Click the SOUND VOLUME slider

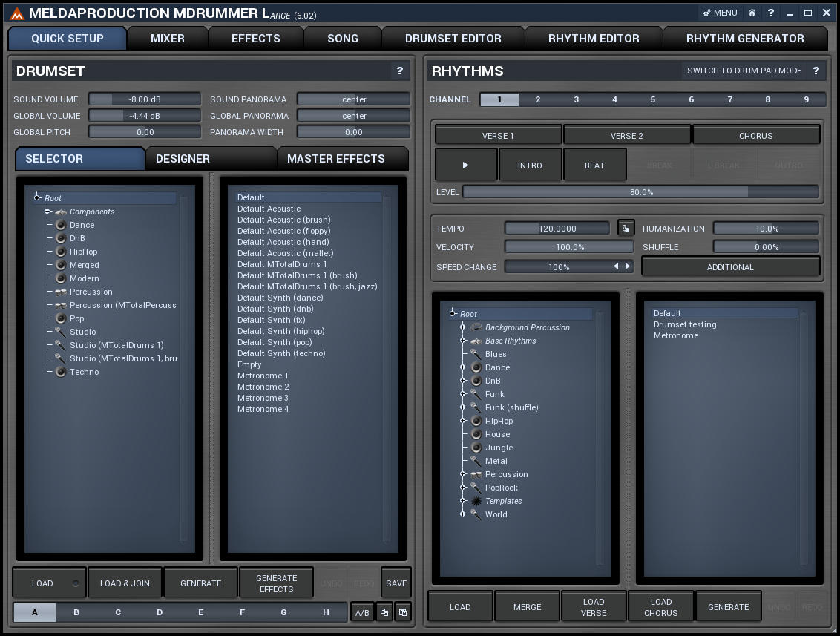pos(145,99)
